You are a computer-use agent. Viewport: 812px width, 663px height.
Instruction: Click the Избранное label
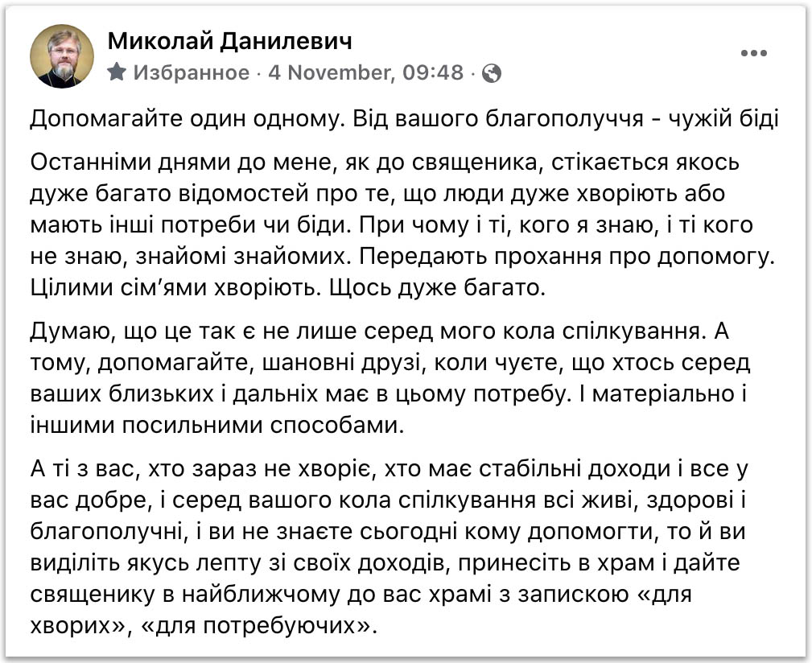click(x=192, y=72)
